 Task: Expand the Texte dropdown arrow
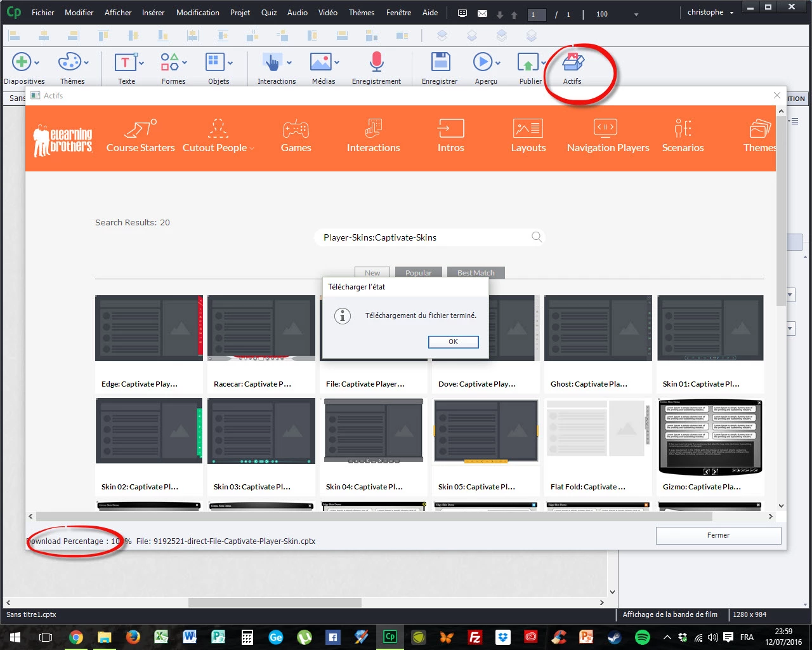(141, 63)
